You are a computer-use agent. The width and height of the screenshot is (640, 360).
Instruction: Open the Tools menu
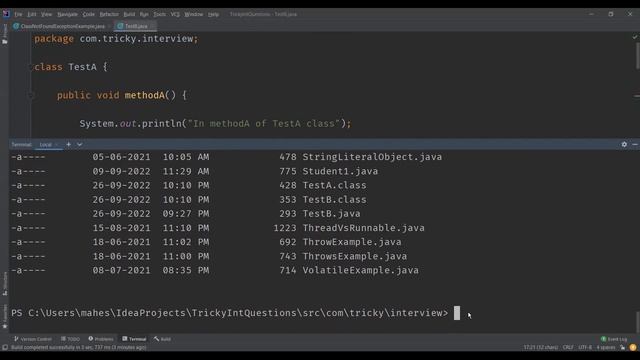tap(160, 14)
